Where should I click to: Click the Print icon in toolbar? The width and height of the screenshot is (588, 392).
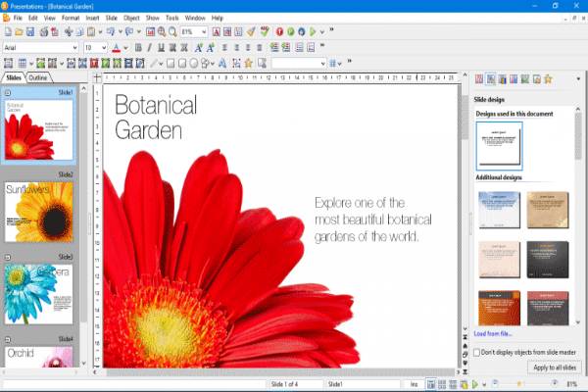click(43, 32)
